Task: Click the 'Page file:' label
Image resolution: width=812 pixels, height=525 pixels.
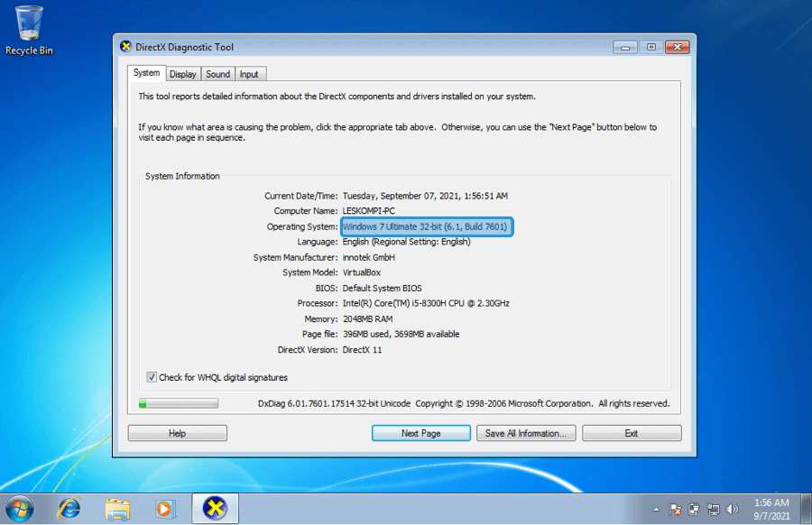Action: click(x=320, y=334)
